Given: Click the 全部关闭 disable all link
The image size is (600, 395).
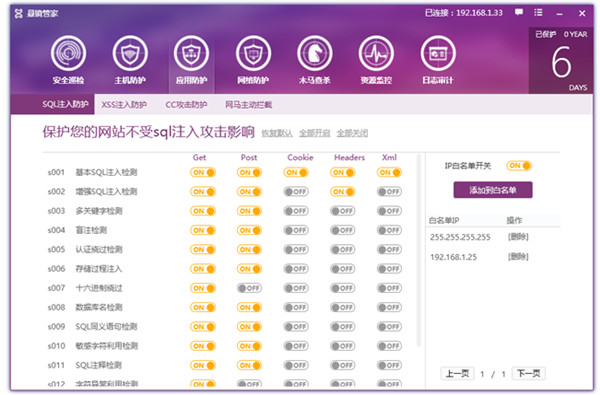Looking at the screenshot, I should click(352, 133).
